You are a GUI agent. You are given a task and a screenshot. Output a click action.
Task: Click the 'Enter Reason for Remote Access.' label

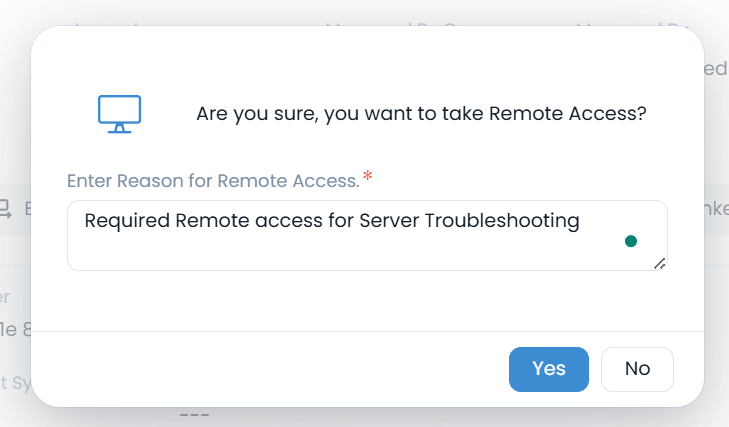[x=213, y=181]
